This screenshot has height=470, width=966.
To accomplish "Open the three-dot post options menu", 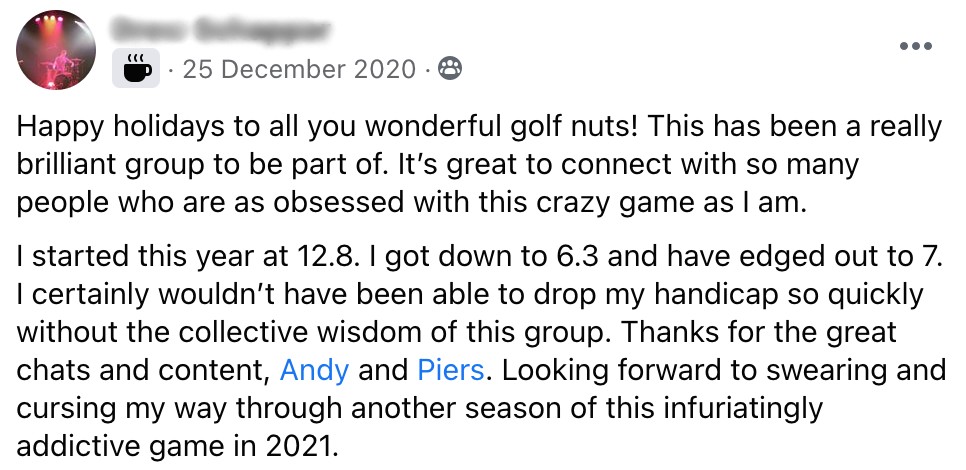I will coord(915,46).
